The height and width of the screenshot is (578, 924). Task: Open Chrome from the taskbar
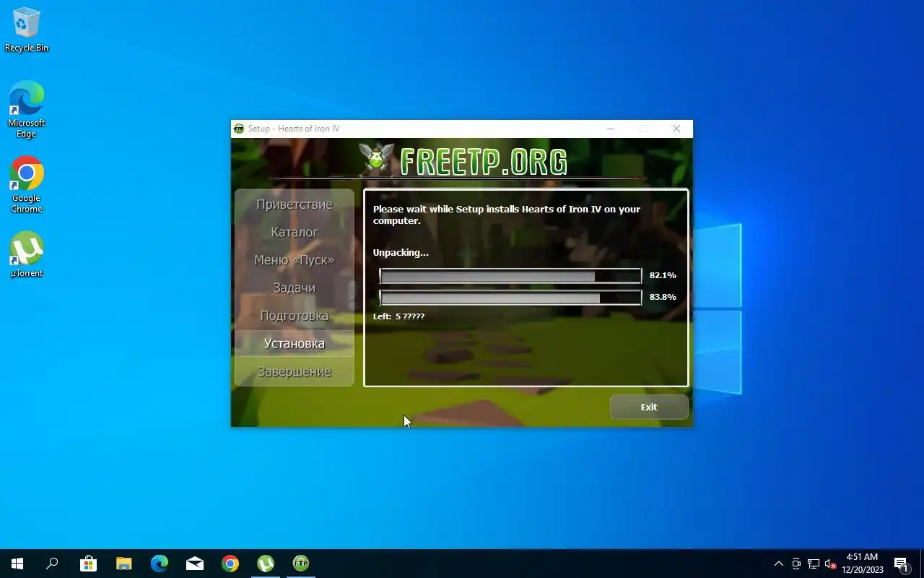tap(230, 564)
